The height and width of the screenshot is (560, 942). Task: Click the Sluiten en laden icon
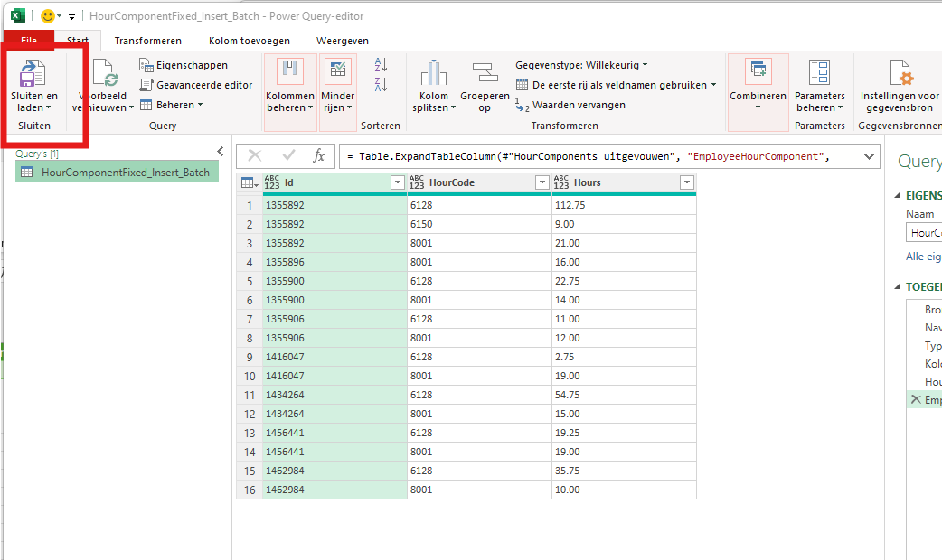pos(33,73)
